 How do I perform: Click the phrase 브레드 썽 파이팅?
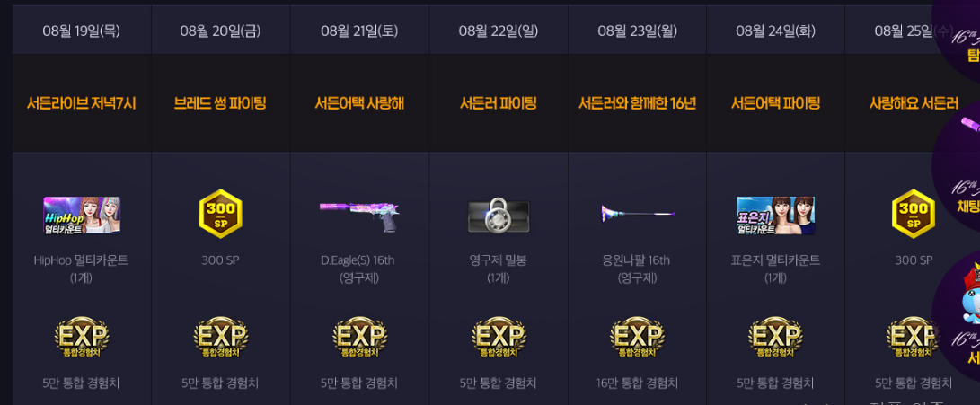click(220, 104)
